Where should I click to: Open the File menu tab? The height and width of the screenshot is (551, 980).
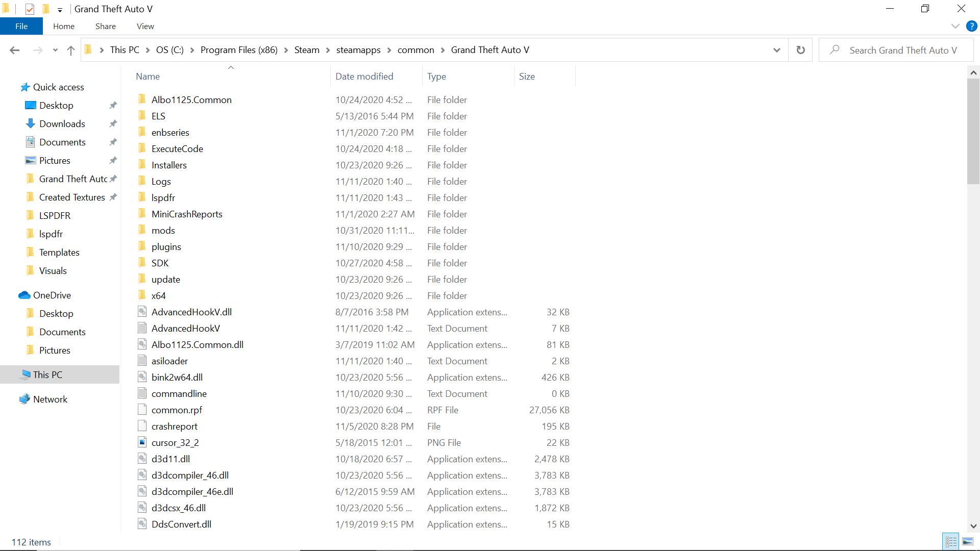coord(21,26)
